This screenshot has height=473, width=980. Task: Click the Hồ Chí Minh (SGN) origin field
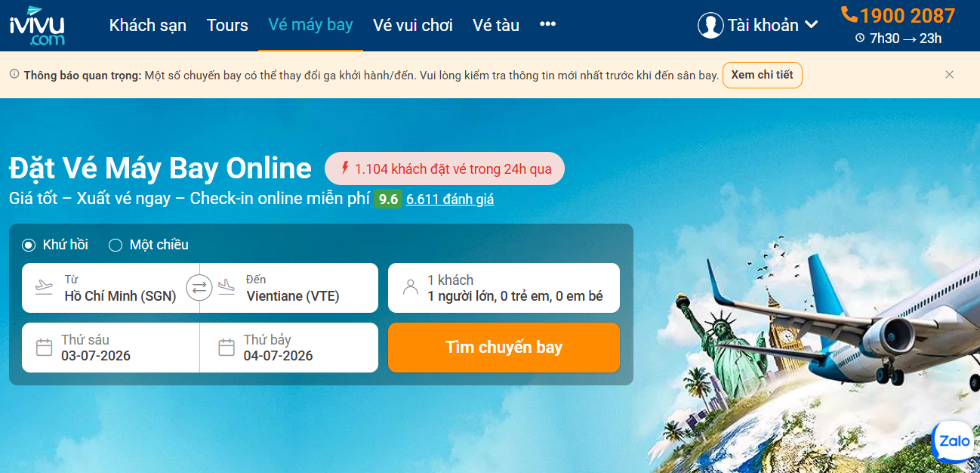(x=111, y=288)
